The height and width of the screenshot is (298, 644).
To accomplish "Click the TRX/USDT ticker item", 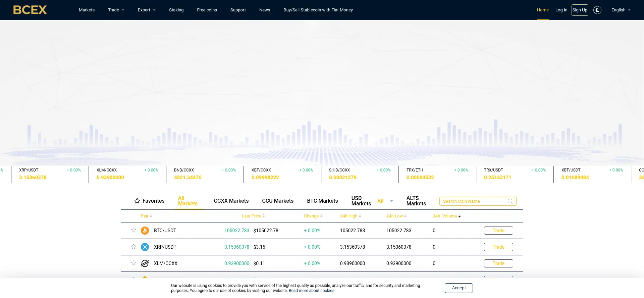I will pyautogui.click(x=515, y=174).
